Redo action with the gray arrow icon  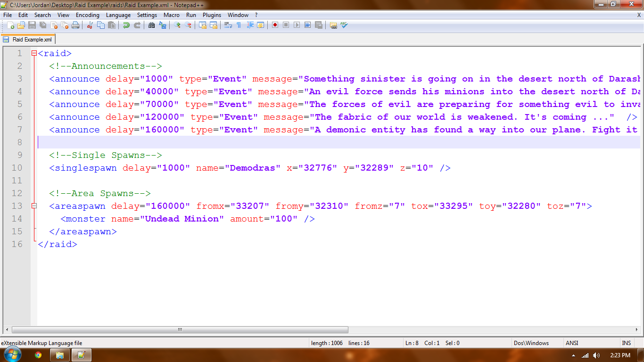(x=137, y=25)
